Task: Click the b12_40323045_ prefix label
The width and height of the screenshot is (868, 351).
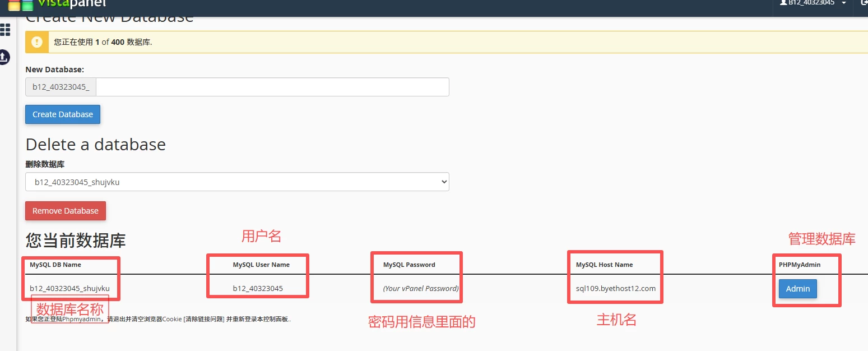Action: [61, 87]
